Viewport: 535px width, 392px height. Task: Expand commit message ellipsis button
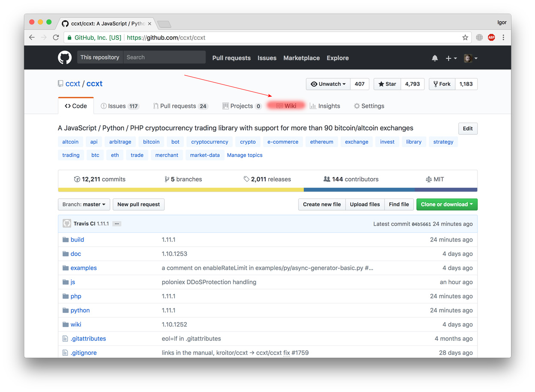click(117, 224)
